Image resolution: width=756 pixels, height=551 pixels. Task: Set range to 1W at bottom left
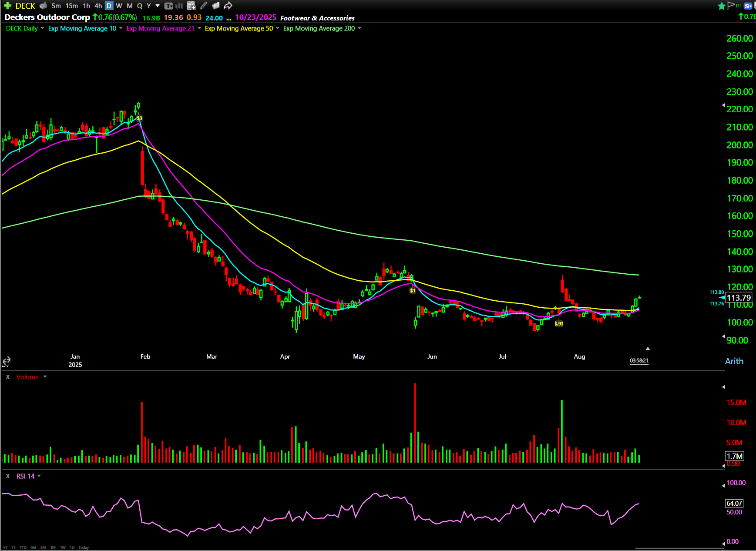(x=63, y=548)
